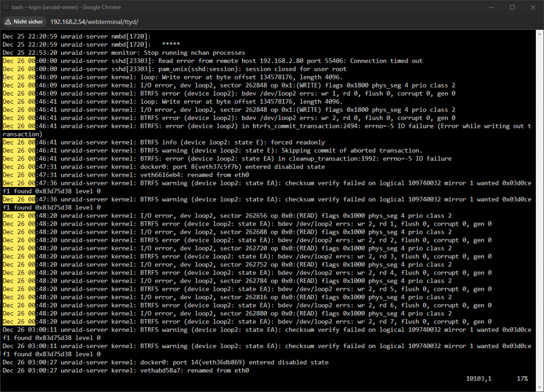Click the '17%' scroll position indicator

(522, 378)
